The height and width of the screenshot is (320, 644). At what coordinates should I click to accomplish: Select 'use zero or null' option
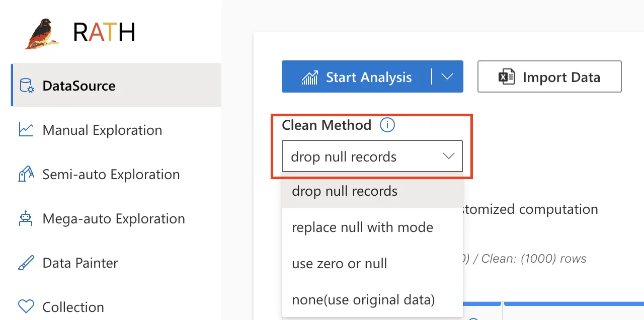pyautogui.click(x=340, y=264)
